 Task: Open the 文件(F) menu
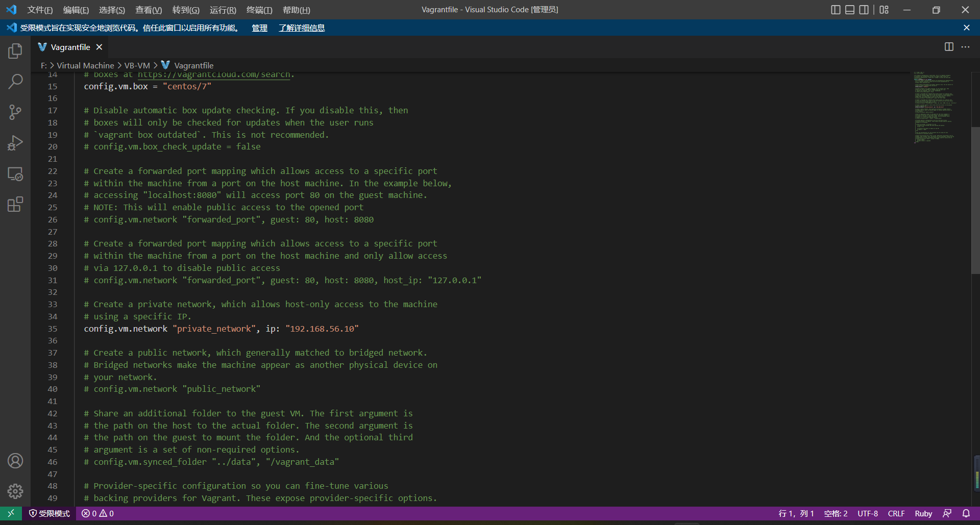pyautogui.click(x=40, y=10)
